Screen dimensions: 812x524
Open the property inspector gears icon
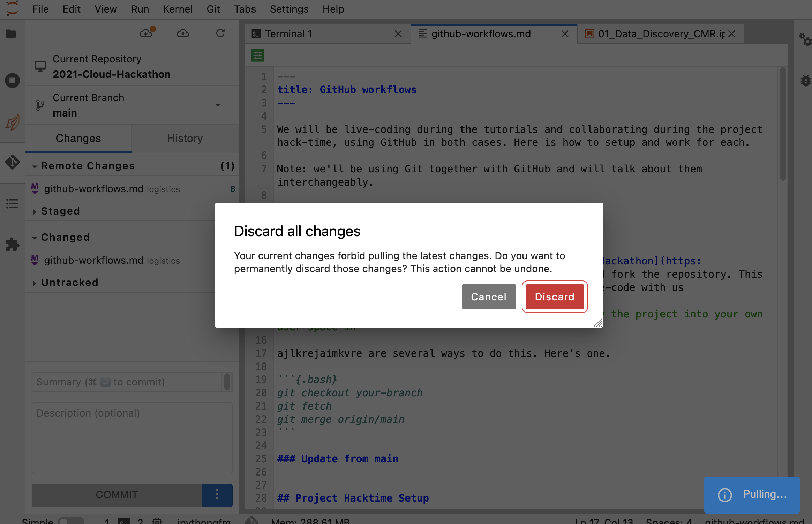pos(805,39)
